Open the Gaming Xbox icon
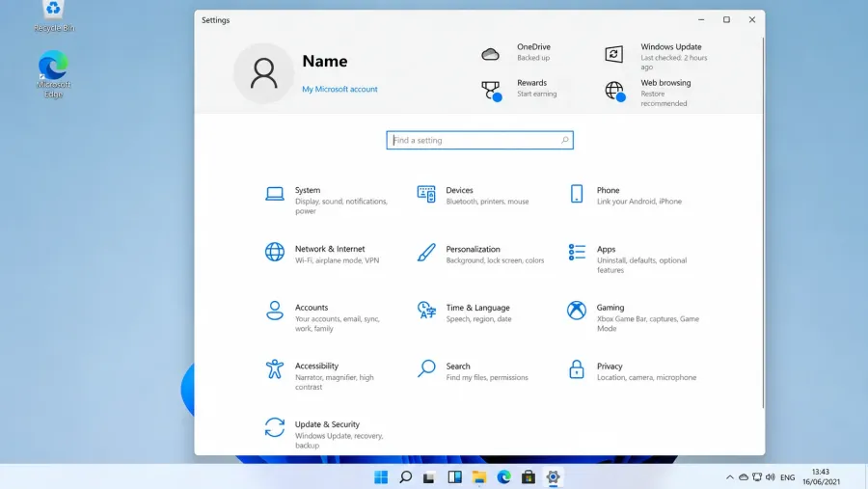 coord(577,311)
